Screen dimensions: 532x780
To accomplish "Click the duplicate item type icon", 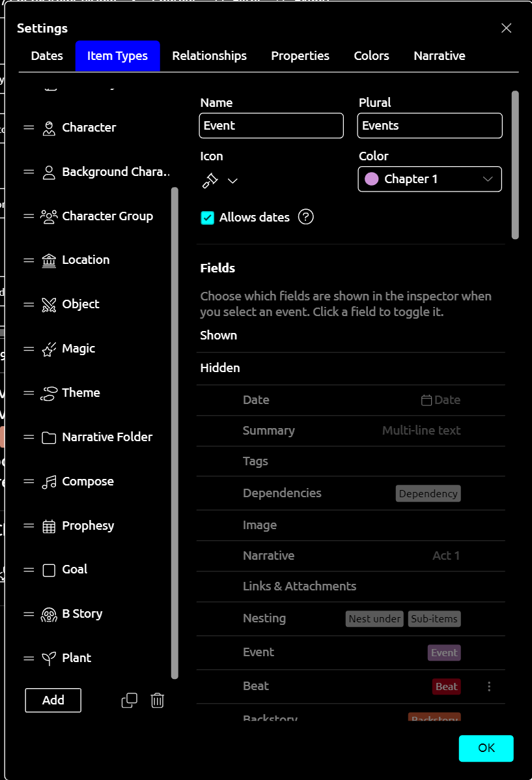I will coord(130,701).
